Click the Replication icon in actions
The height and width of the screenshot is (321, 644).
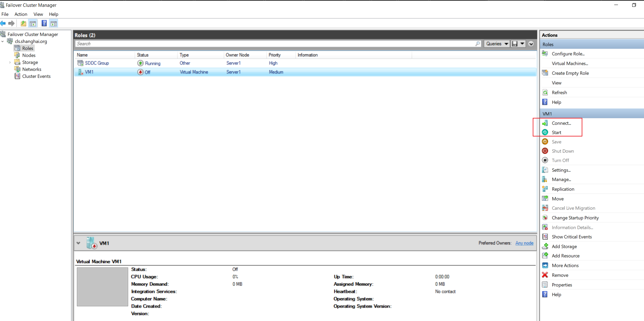pos(545,189)
